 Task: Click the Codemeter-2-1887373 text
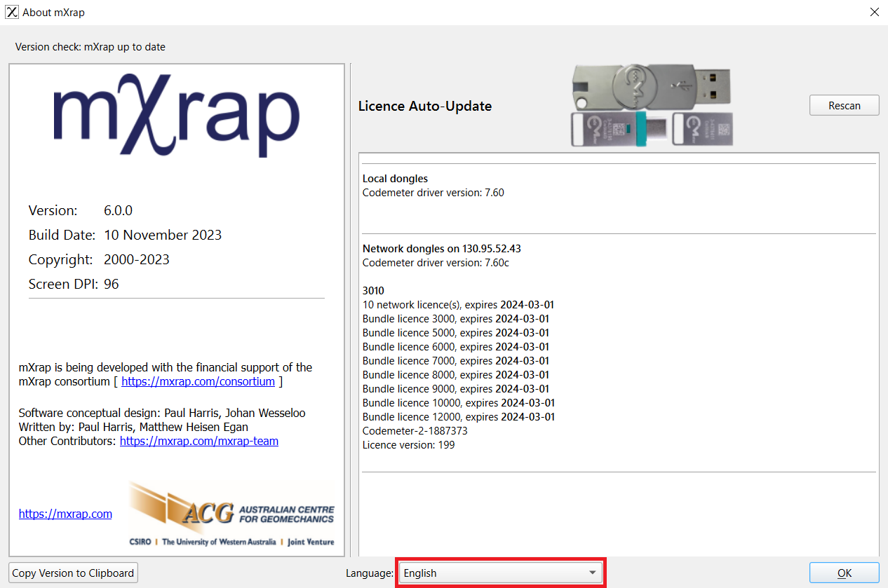click(x=415, y=431)
